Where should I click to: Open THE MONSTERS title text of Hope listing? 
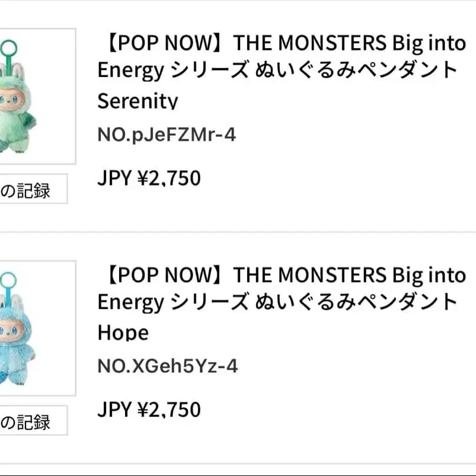click(307, 275)
